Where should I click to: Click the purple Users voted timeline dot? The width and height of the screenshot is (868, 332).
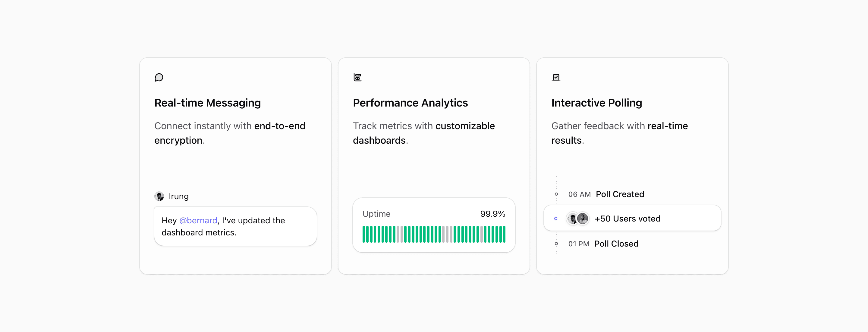[556, 218]
